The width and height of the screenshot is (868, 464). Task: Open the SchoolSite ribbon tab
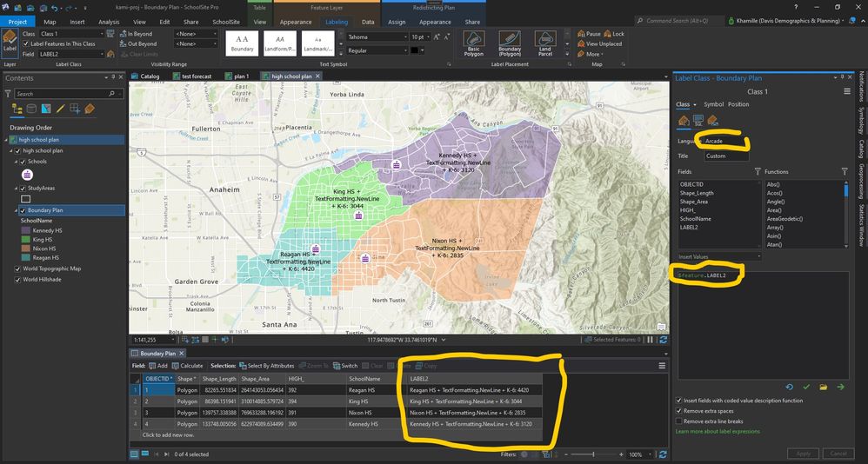pyautogui.click(x=226, y=22)
